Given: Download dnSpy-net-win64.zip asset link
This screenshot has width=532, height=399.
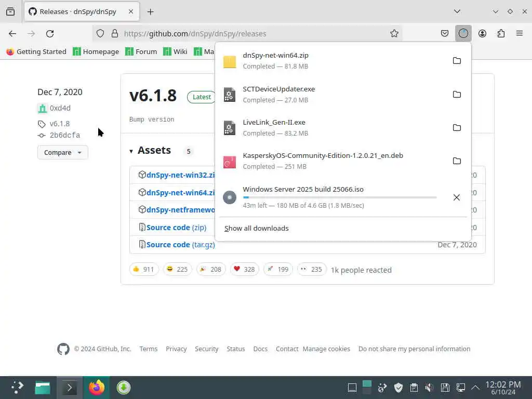Looking at the screenshot, I should [x=180, y=193].
